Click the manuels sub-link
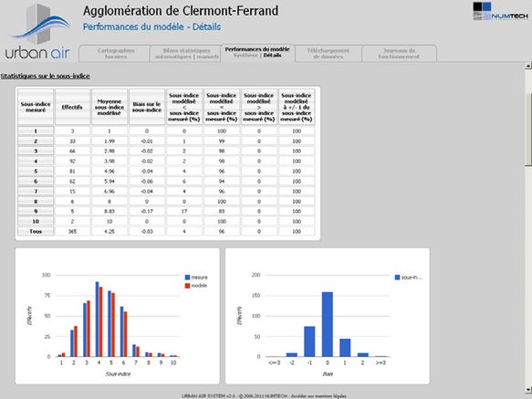Viewport: 532px width, 399px height. [x=208, y=57]
